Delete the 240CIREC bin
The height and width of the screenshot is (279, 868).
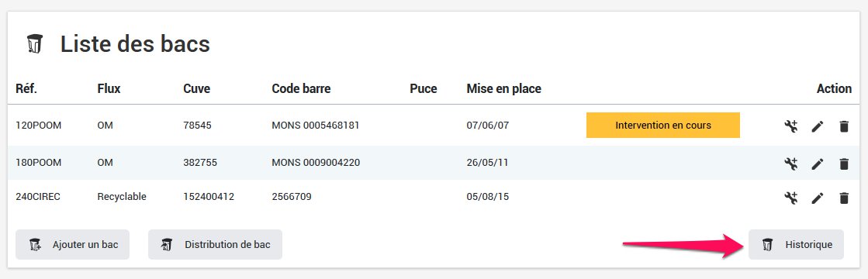[x=844, y=198]
